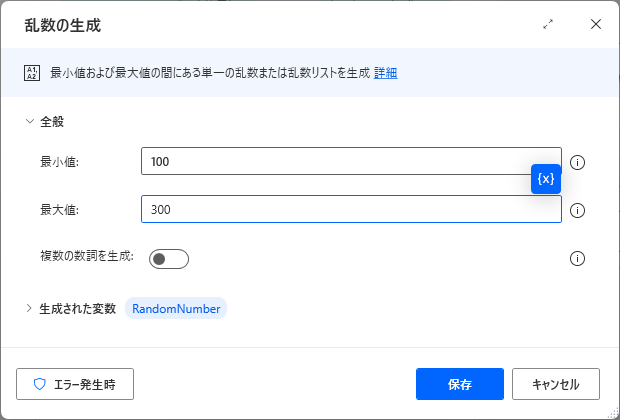Click the 生成された変数 section label
This screenshot has height=420, width=620.
pos(77,309)
